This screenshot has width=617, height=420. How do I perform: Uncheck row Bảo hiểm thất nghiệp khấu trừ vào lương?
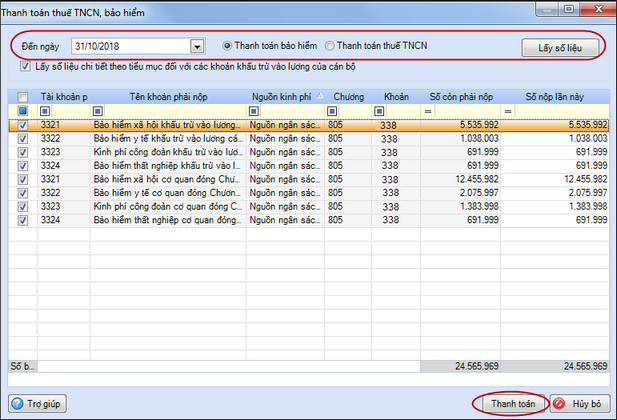tap(23, 166)
